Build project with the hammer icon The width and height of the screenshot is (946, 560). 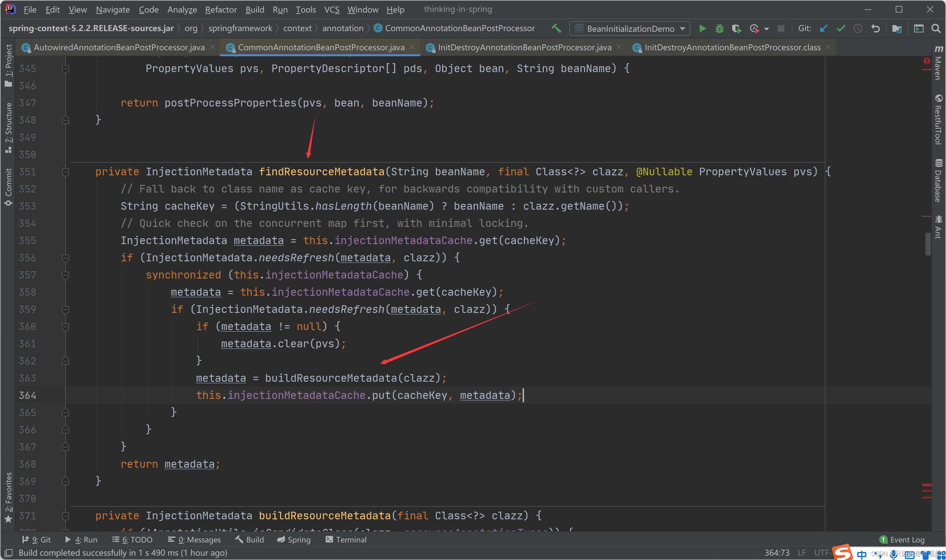[x=556, y=28]
